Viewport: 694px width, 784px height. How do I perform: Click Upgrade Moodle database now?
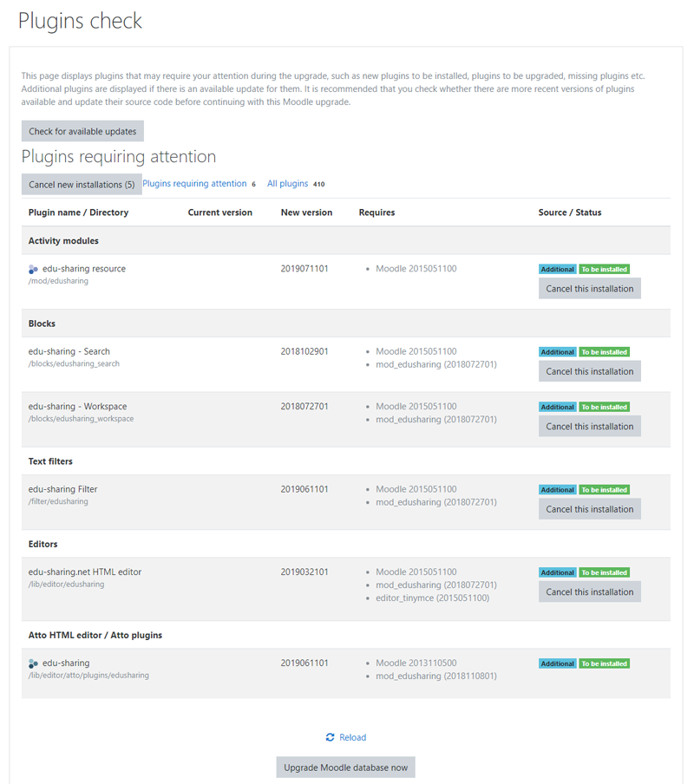(345, 768)
